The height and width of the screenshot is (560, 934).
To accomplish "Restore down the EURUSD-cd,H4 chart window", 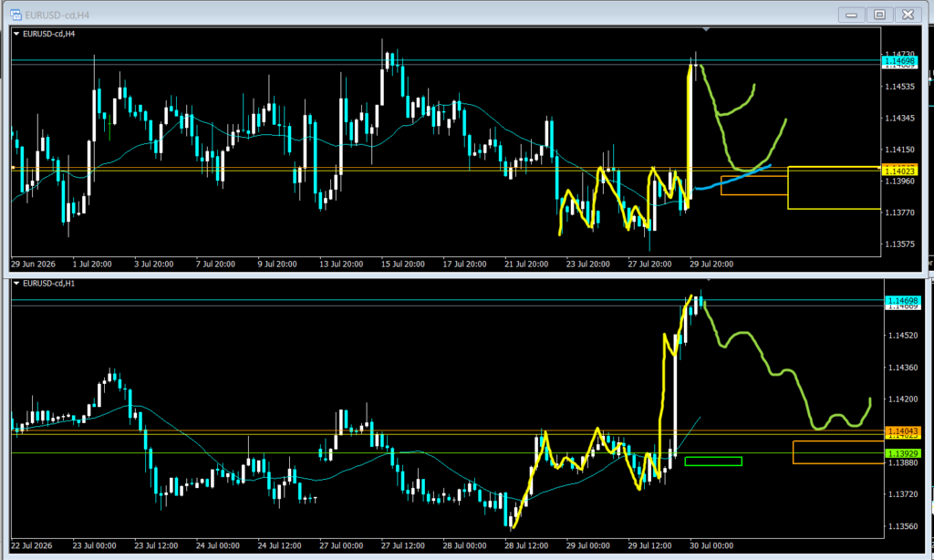I will pos(880,15).
